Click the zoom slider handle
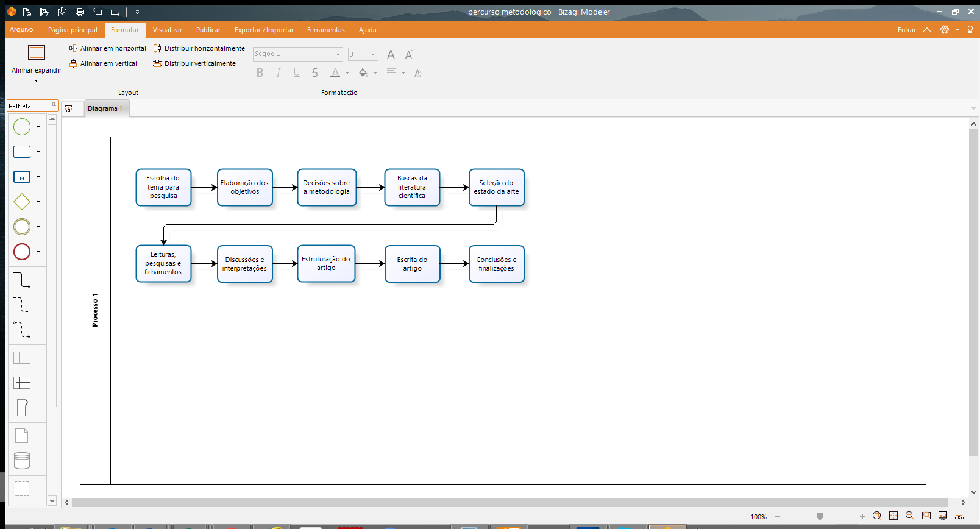 click(x=820, y=516)
